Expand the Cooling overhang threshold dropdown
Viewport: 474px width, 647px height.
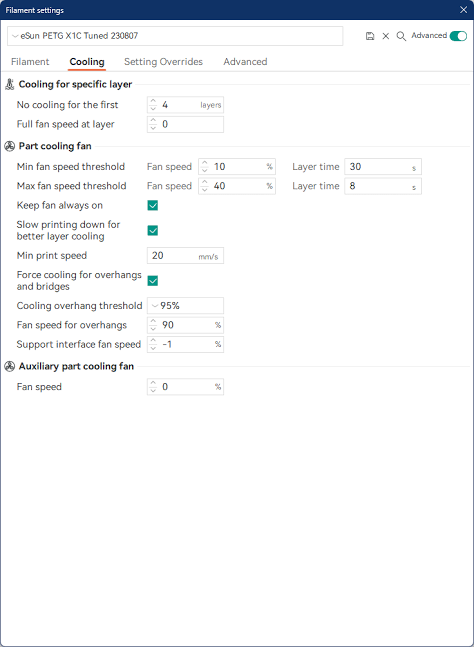tap(185, 306)
